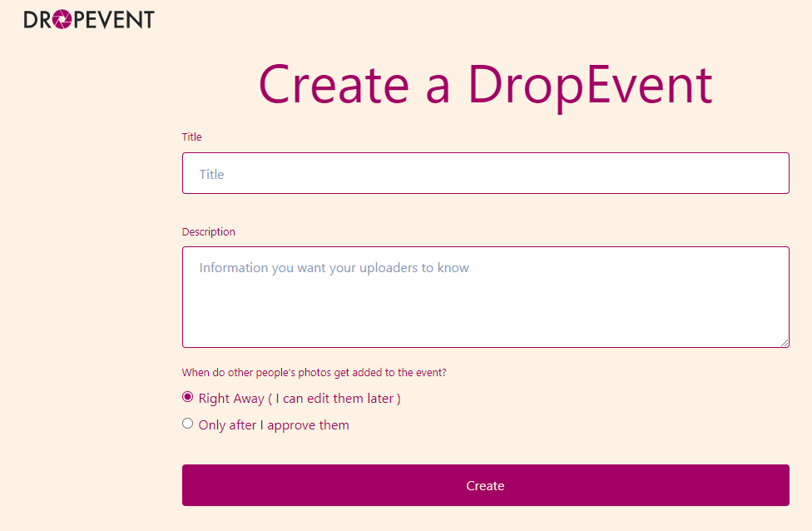This screenshot has width=812, height=531.
Task: Click the 'Description' field label
Action: [x=208, y=231]
